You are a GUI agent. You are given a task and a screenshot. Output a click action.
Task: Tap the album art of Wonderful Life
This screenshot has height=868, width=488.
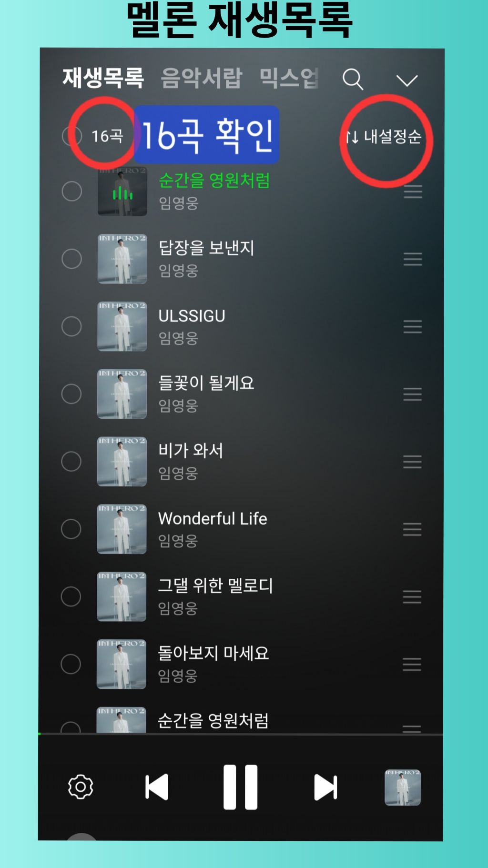click(122, 529)
